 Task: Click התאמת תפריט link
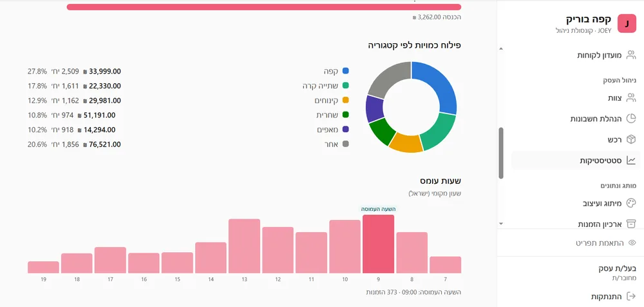[x=600, y=243]
